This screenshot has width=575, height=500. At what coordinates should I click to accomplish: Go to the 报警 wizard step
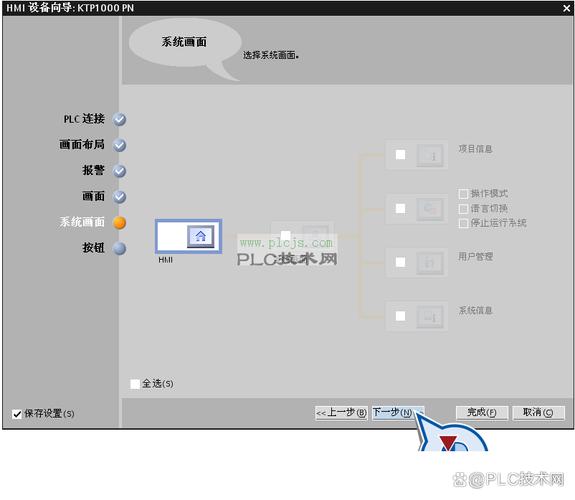(x=94, y=170)
